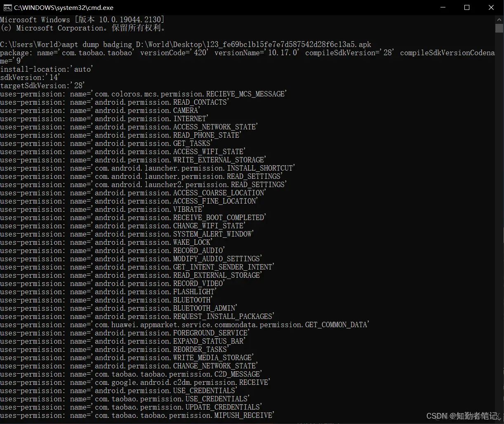Click the launcher2 READ_SETTINGS permission line
Viewport: 504px width, 424px height.
[x=143, y=185]
